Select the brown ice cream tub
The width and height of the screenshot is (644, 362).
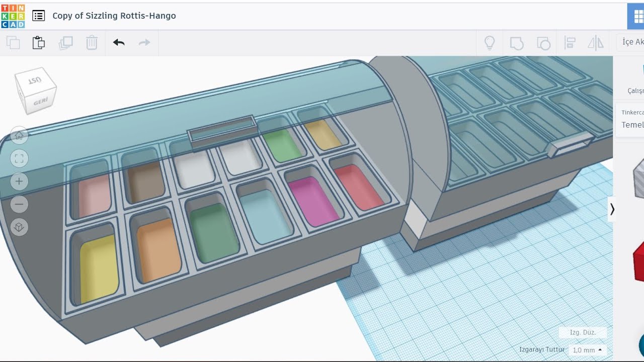click(146, 182)
